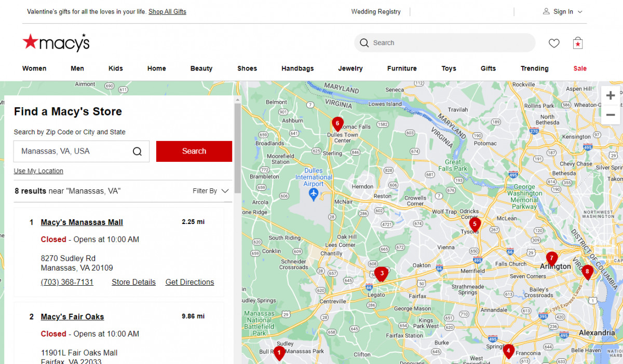623x364 pixels.
Task: Select map pin number 4
Action: coord(508,351)
